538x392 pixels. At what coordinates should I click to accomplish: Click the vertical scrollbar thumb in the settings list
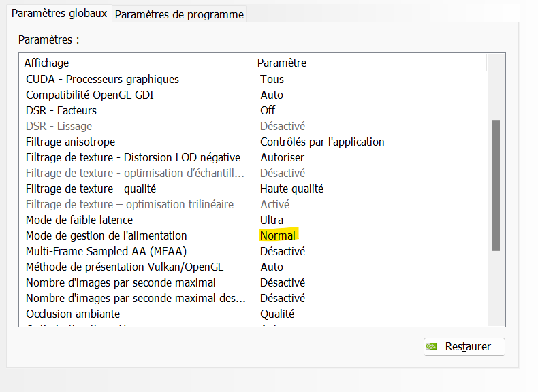[496, 185]
